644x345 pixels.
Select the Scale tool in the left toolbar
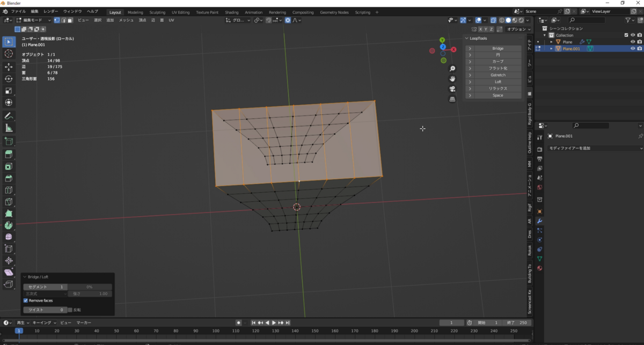click(9, 91)
